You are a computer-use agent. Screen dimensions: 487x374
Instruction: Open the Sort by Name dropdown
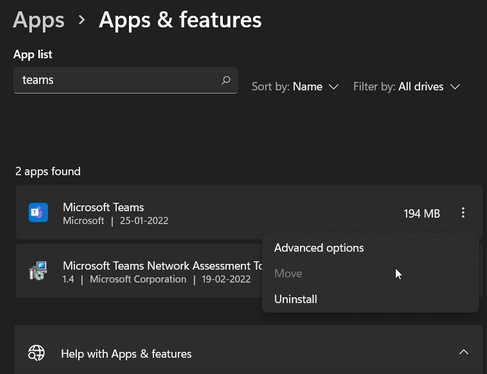pos(295,87)
